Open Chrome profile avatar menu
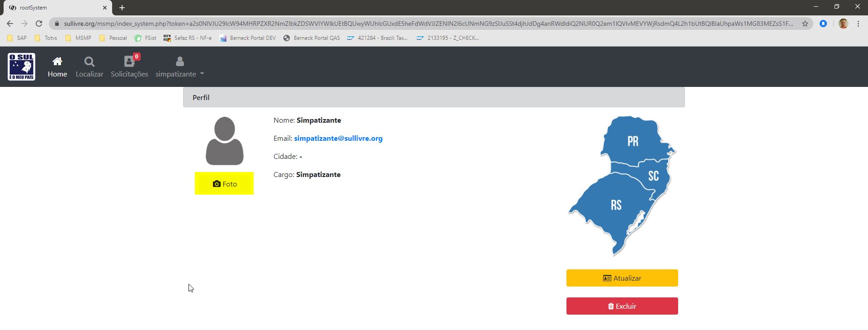This screenshot has height=330, width=868. 843,24
